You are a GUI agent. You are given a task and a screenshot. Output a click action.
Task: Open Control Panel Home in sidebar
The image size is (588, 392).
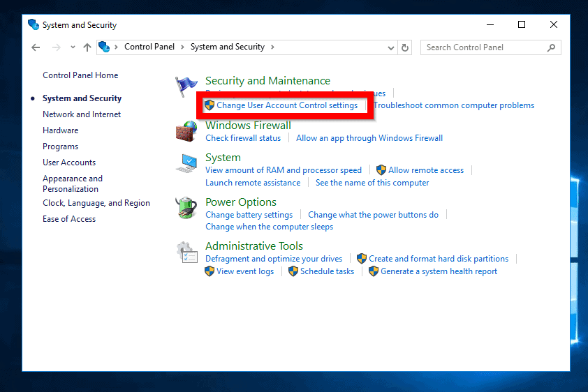80,75
